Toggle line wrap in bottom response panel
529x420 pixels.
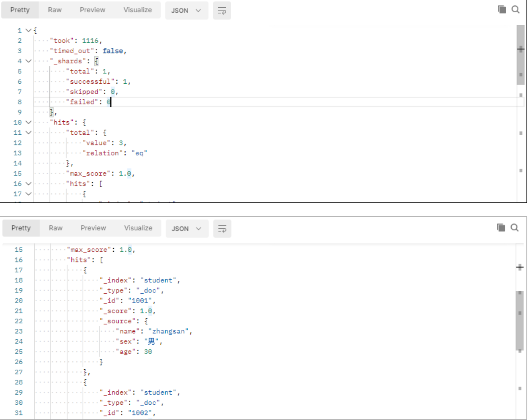click(x=222, y=229)
